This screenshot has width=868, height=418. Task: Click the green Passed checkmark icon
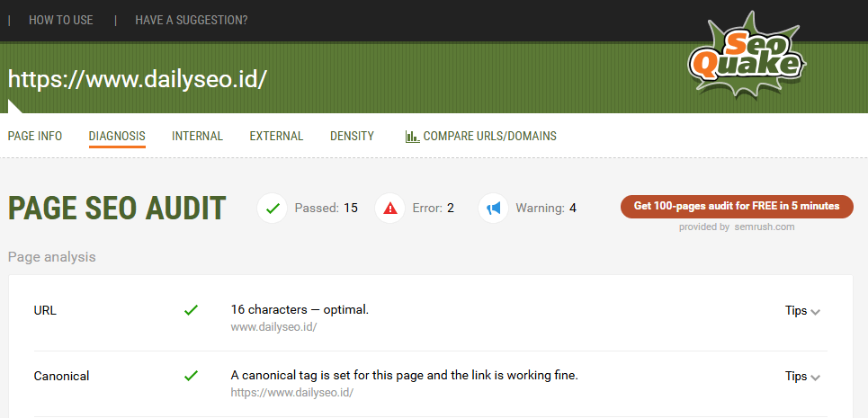tap(273, 209)
